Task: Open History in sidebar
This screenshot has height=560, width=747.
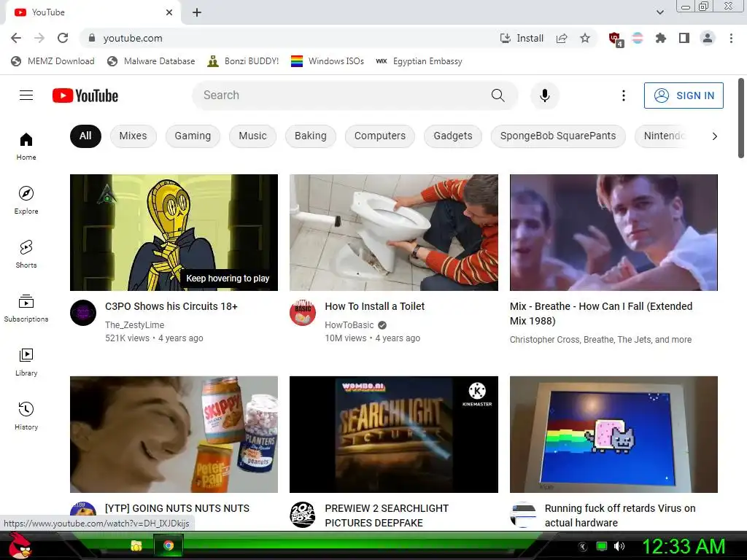Action: 26,416
